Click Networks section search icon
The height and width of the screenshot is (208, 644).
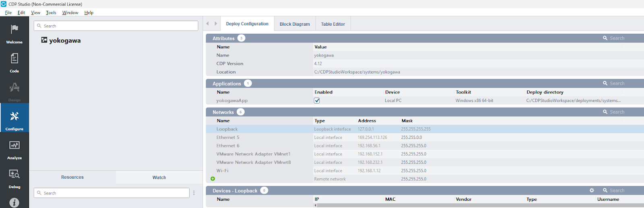605,112
